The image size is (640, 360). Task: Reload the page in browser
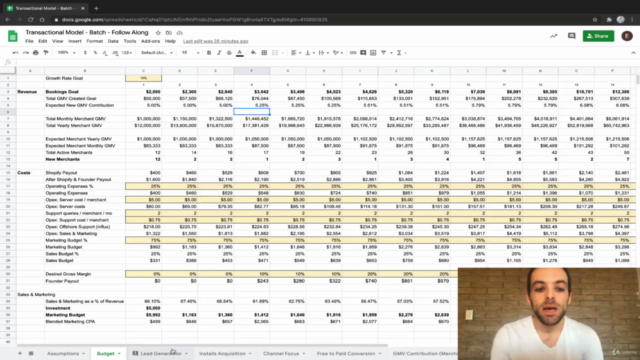pos(31,20)
